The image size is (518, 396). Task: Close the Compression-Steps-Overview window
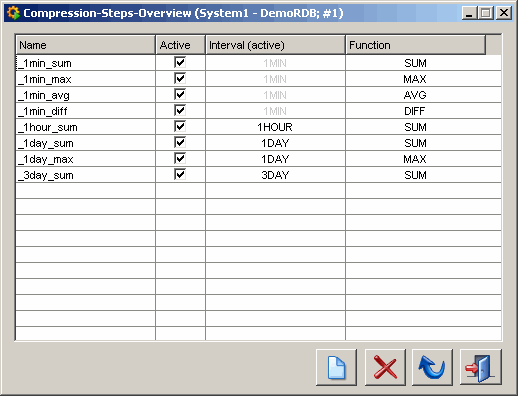504,13
